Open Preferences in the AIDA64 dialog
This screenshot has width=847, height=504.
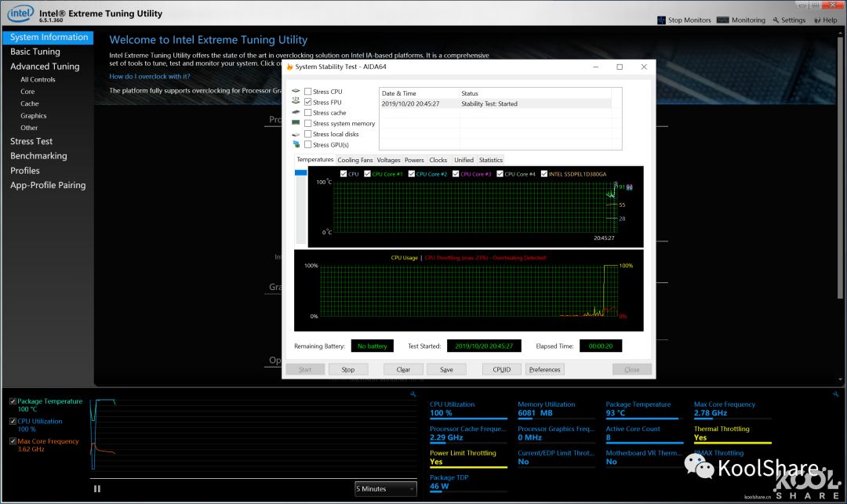pyautogui.click(x=544, y=370)
